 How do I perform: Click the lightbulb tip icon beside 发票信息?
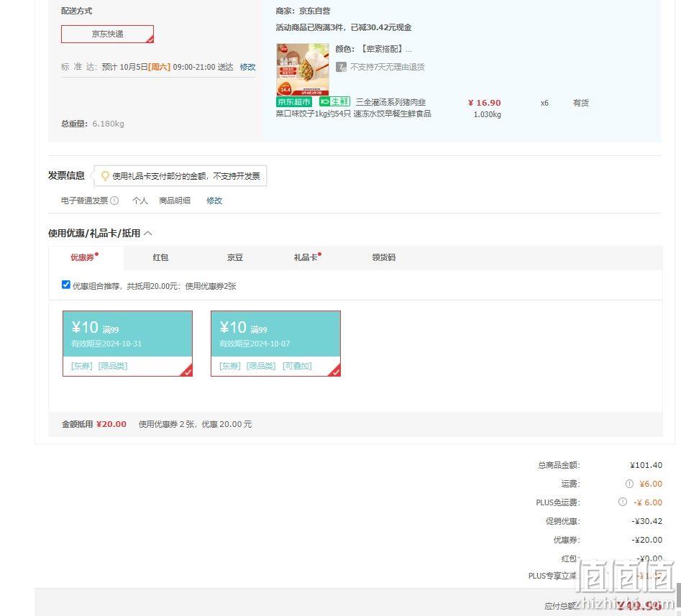pos(105,176)
